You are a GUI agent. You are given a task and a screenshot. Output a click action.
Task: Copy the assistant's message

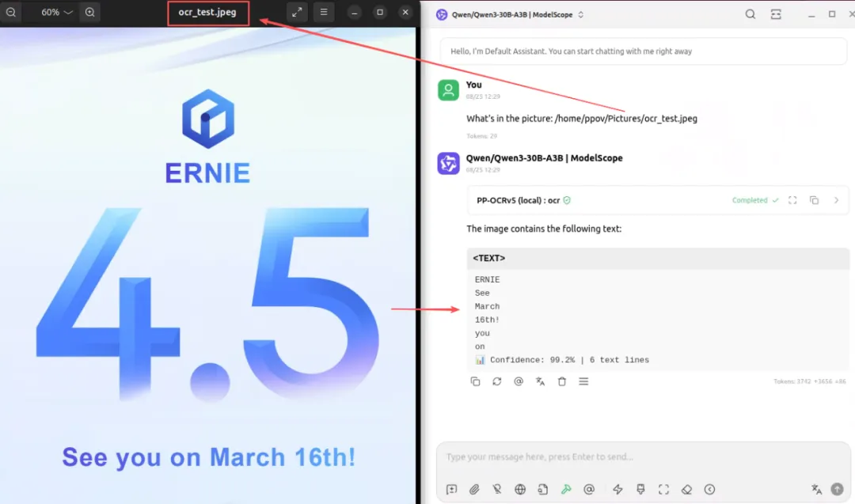click(476, 381)
